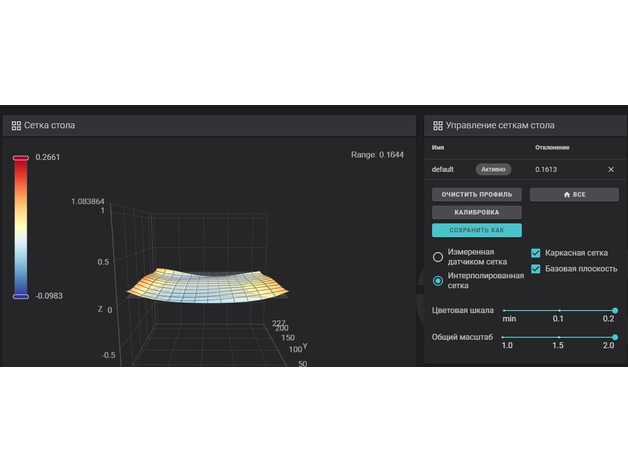Select Интерполированная сетка radio option
628x472 pixels.
click(438, 281)
